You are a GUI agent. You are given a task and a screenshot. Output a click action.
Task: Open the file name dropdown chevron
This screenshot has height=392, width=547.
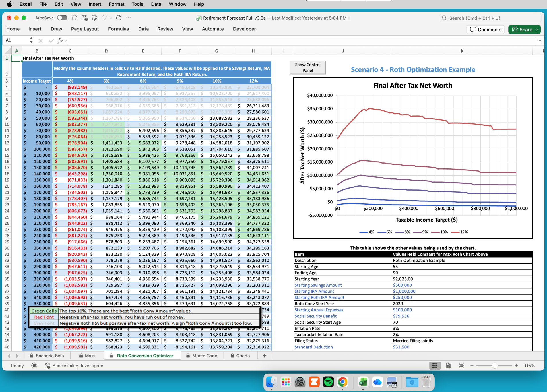[x=349, y=18]
